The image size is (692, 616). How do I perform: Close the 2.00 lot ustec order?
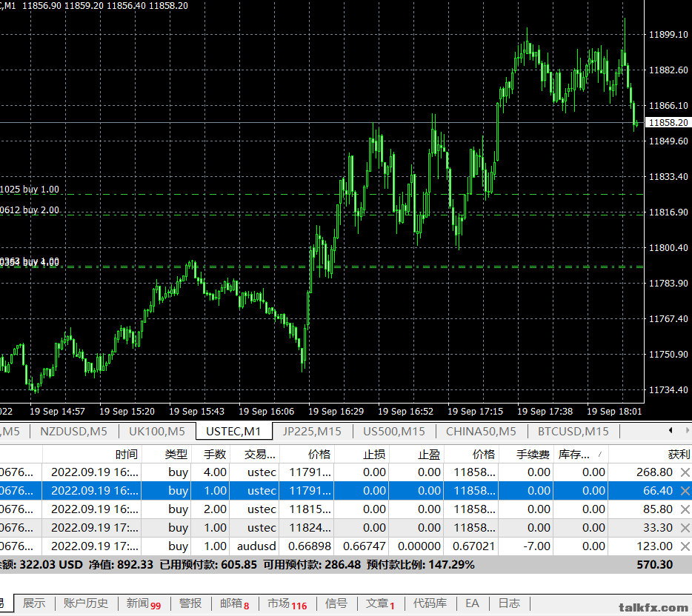(685, 509)
